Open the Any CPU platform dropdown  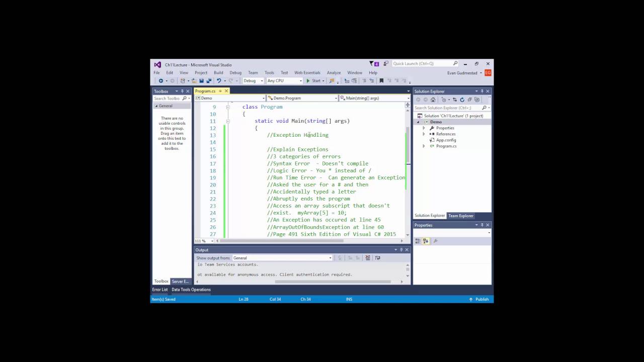285,80
